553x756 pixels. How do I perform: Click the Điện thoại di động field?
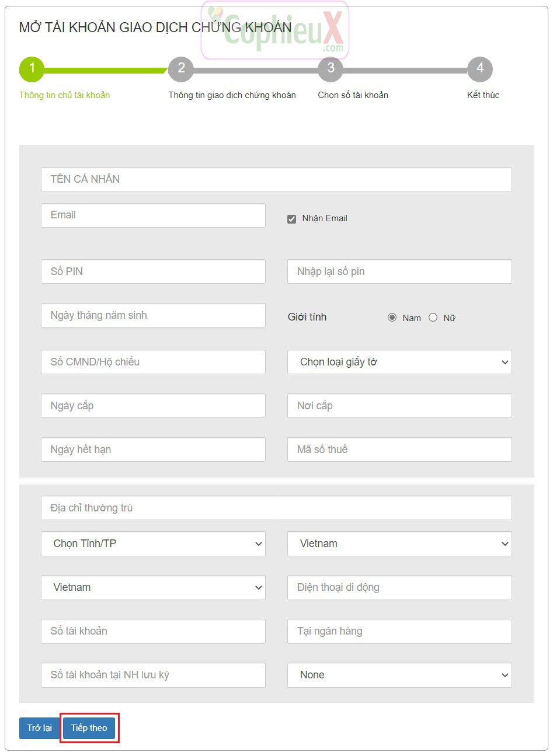pos(399,587)
